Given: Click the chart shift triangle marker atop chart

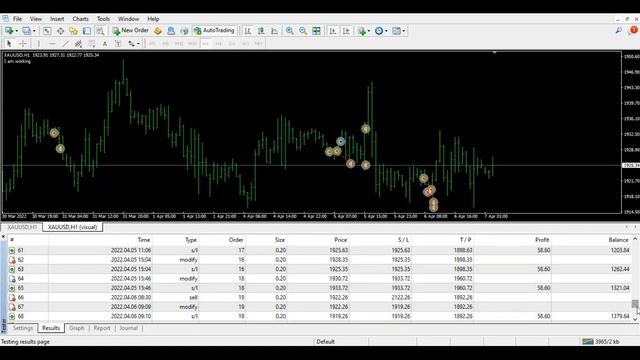Looking at the screenshot, I should point(494,53).
